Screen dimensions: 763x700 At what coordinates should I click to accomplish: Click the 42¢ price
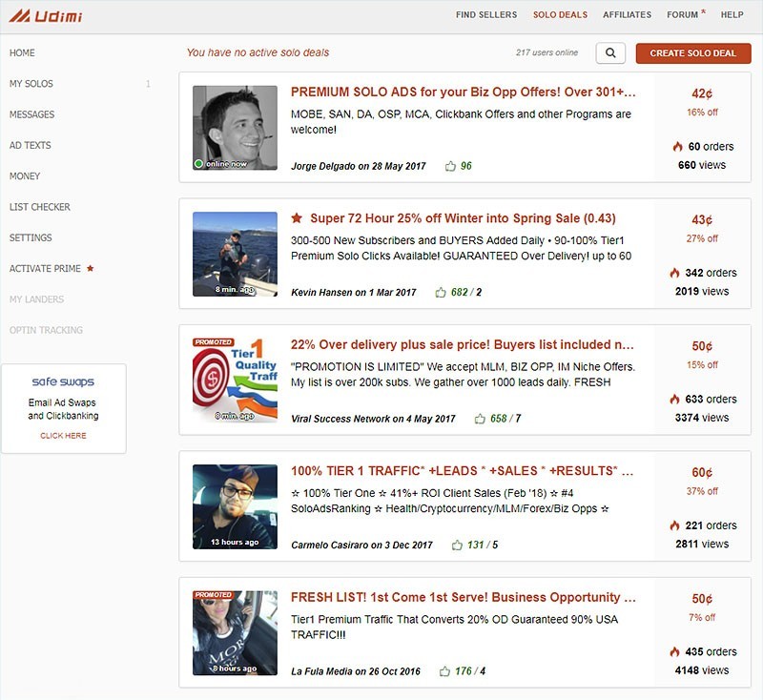(x=702, y=93)
